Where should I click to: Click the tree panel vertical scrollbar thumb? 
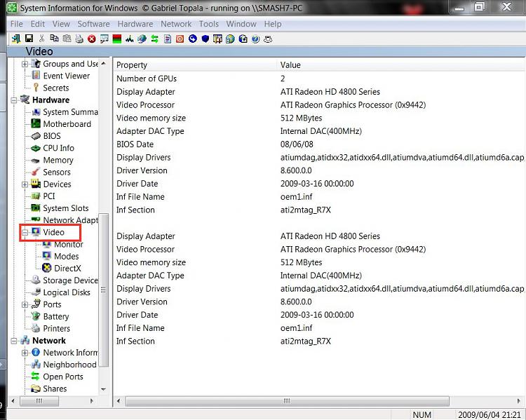(104, 290)
